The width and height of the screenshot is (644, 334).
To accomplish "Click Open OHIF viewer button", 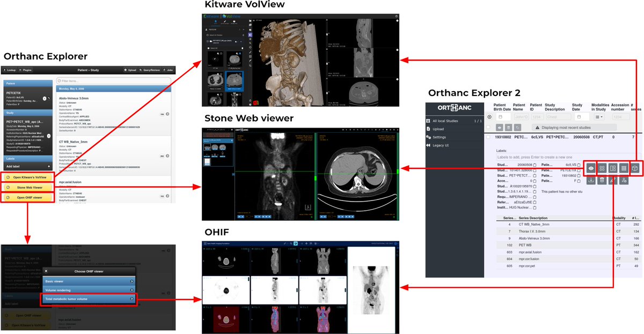I will [x=27, y=197].
